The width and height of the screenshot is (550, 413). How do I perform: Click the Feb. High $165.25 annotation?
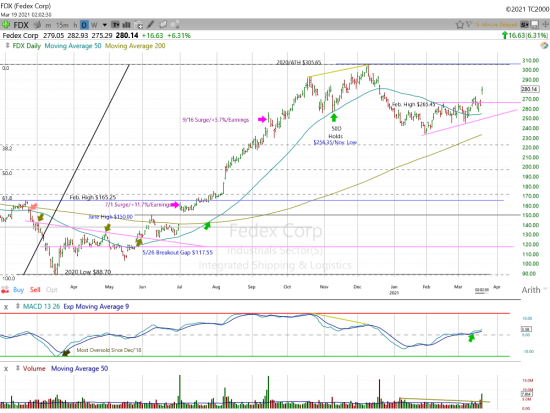(93, 197)
